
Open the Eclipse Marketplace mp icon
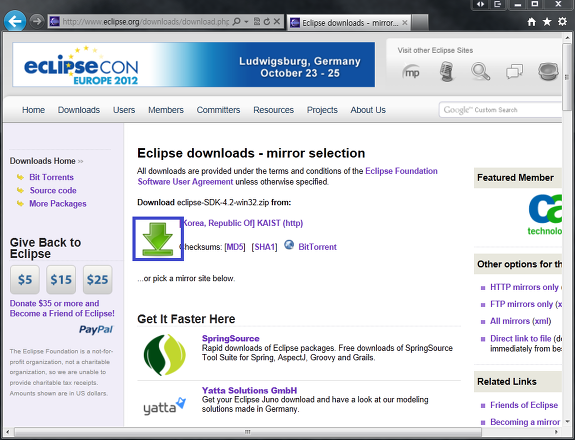coord(411,72)
